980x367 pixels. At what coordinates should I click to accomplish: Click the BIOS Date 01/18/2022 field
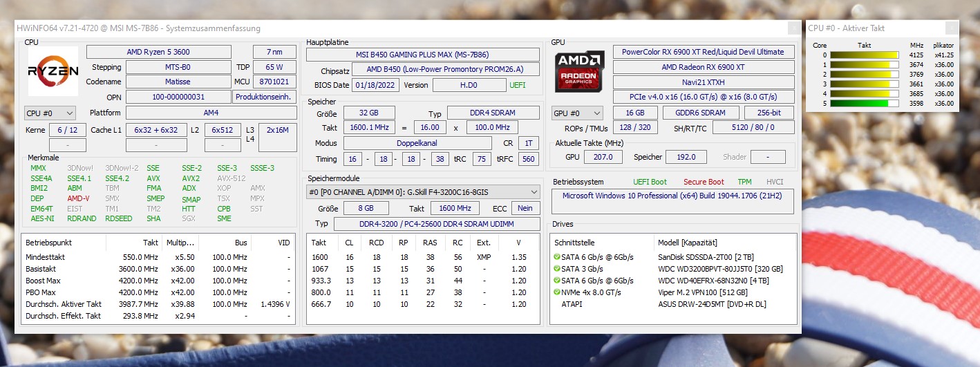pyautogui.click(x=376, y=85)
